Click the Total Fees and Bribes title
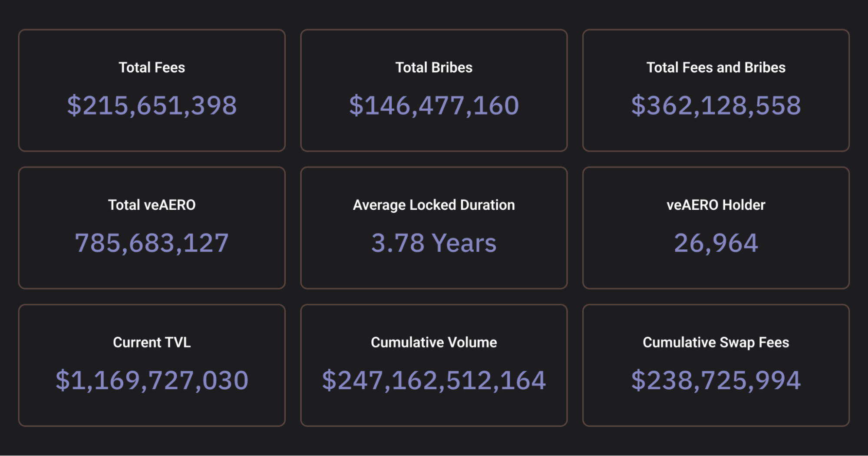The image size is (868, 456). (716, 67)
